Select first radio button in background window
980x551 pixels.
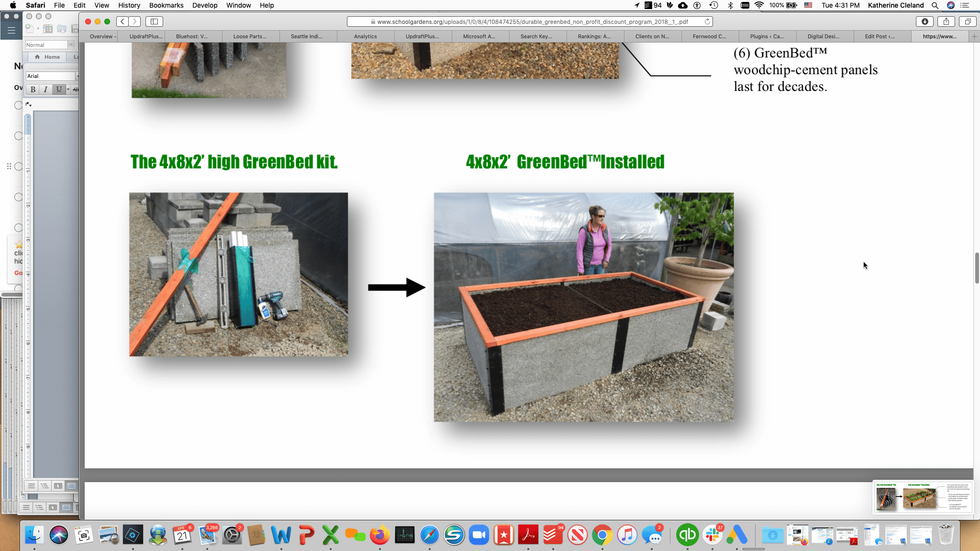[19, 105]
